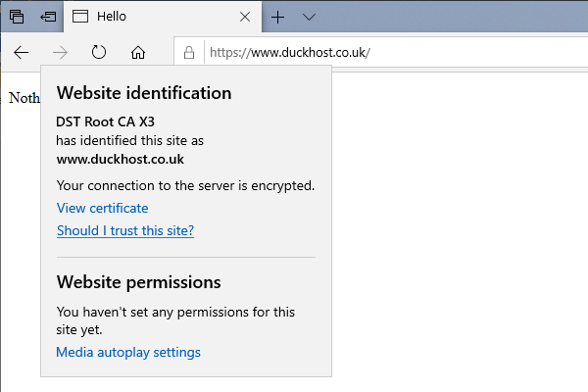Open Media autoplay settings
The height and width of the screenshot is (392, 588).
click(128, 352)
